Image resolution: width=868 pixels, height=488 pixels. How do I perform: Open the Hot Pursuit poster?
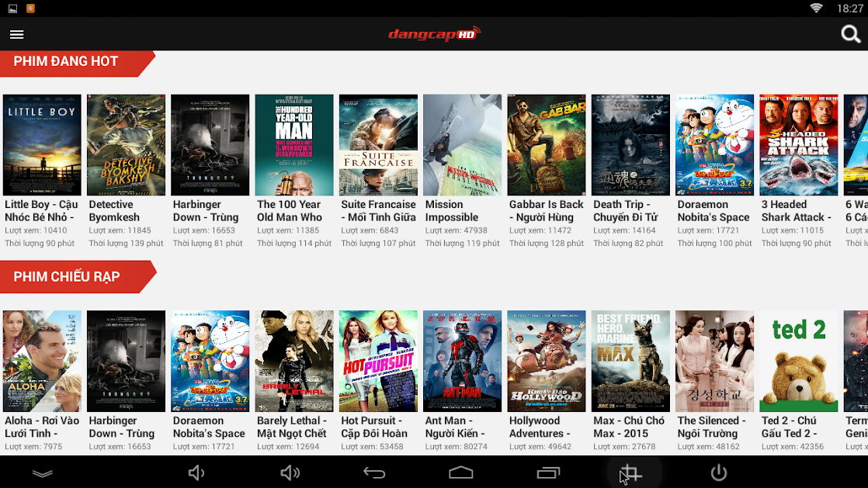tap(379, 361)
